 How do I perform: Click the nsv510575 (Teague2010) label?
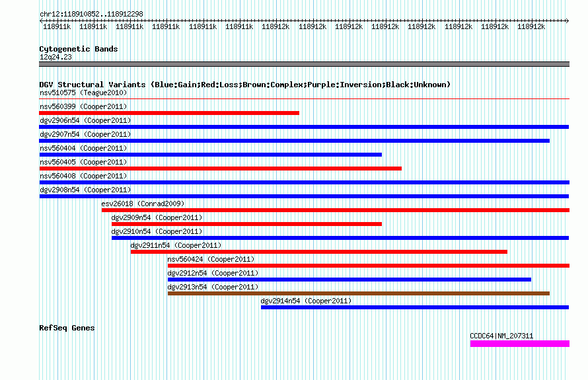coord(83,93)
